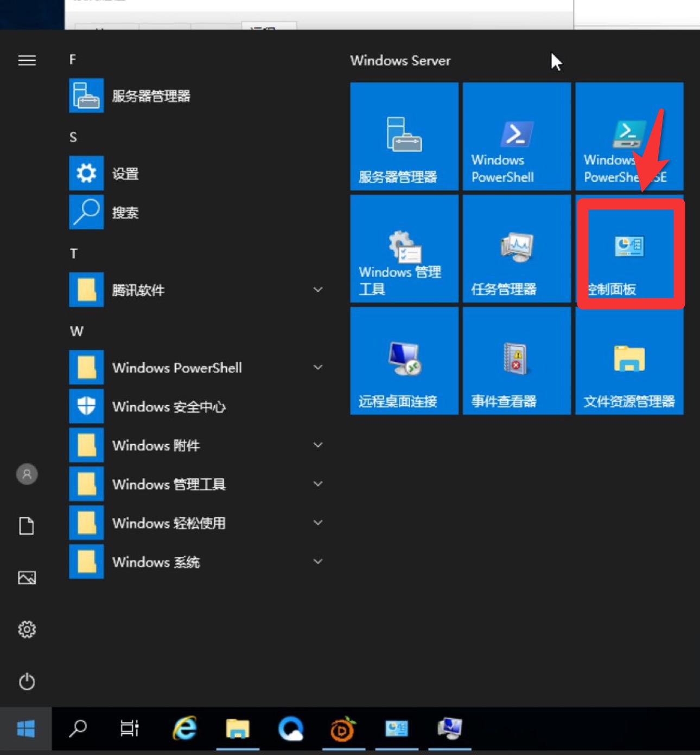Click the Power icon in Start sidebar

(27, 681)
